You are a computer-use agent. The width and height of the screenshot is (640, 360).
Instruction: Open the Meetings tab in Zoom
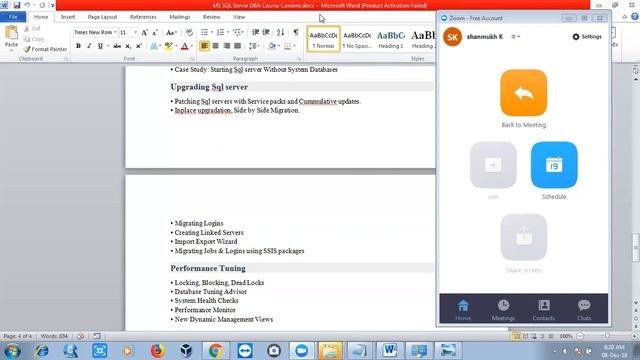point(503,310)
